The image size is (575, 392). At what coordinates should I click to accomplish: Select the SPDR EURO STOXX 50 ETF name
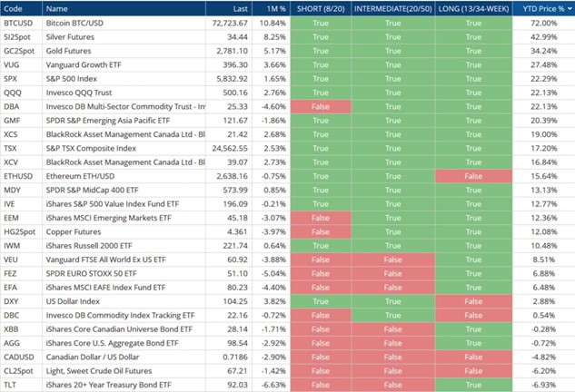coord(124,274)
